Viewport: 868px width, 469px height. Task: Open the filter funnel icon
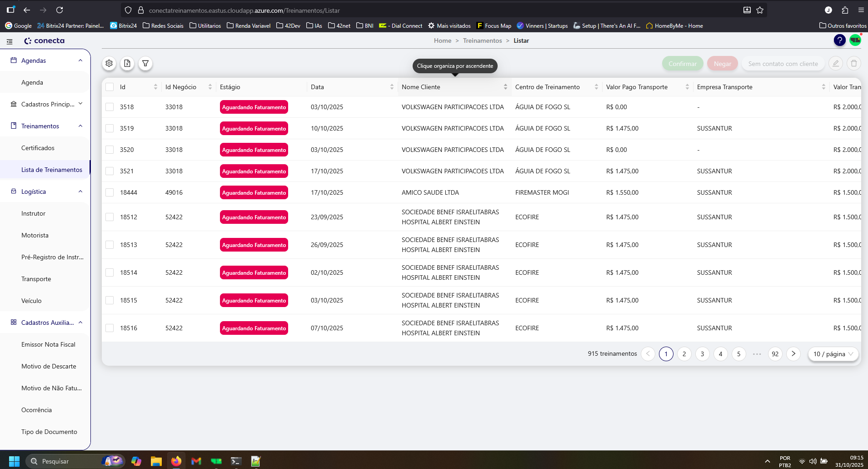[145, 63]
